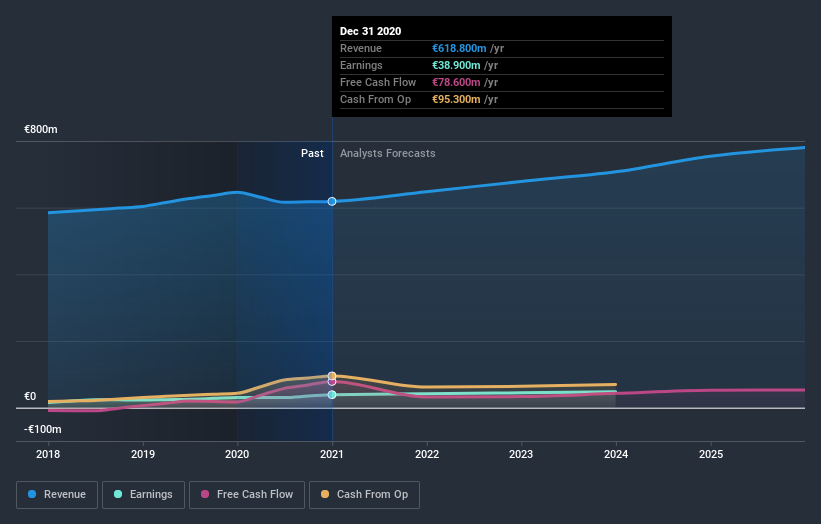Click the orange Cash From Op point at 2021
This screenshot has width=821, height=524.
click(x=332, y=376)
